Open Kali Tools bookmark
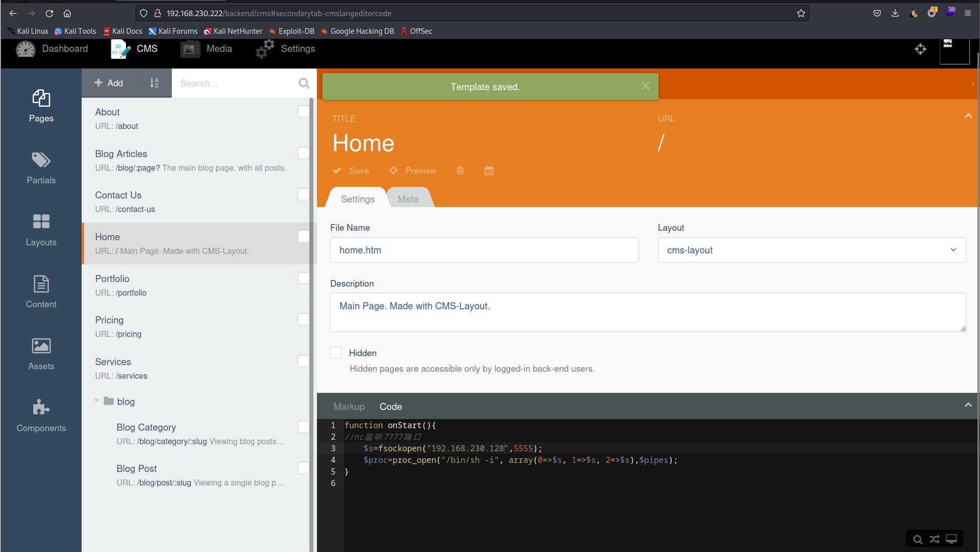The height and width of the screenshot is (552, 980). point(75,31)
